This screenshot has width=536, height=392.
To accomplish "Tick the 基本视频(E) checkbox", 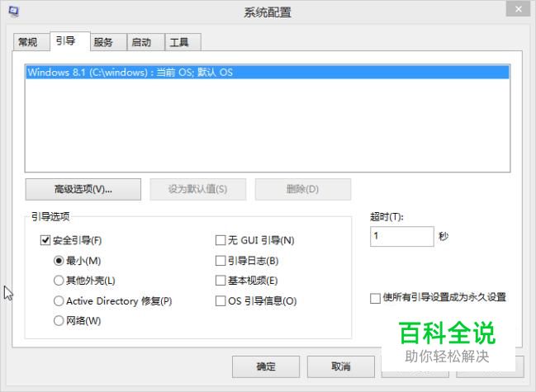I will tap(221, 281).
